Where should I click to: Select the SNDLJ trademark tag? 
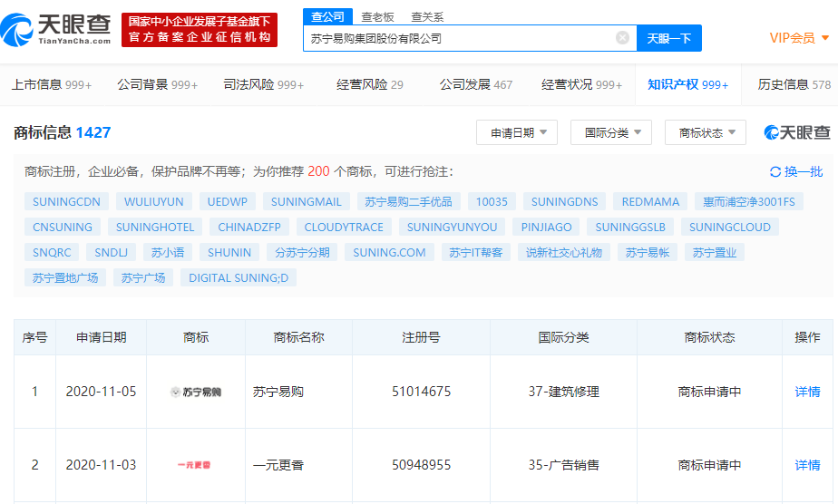point(112,253)
